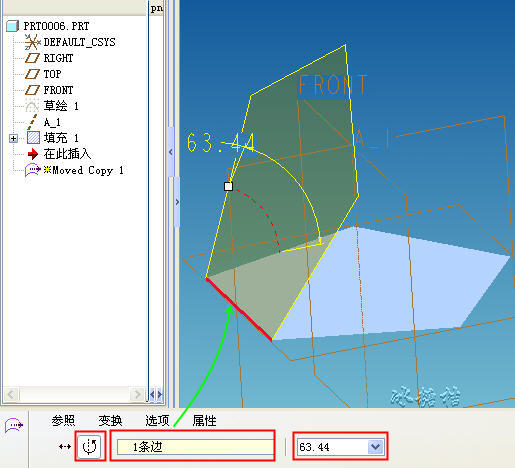Click the RIGHT datum plane icon
Viewport: 515px width, 468px height.
point(32,58)
